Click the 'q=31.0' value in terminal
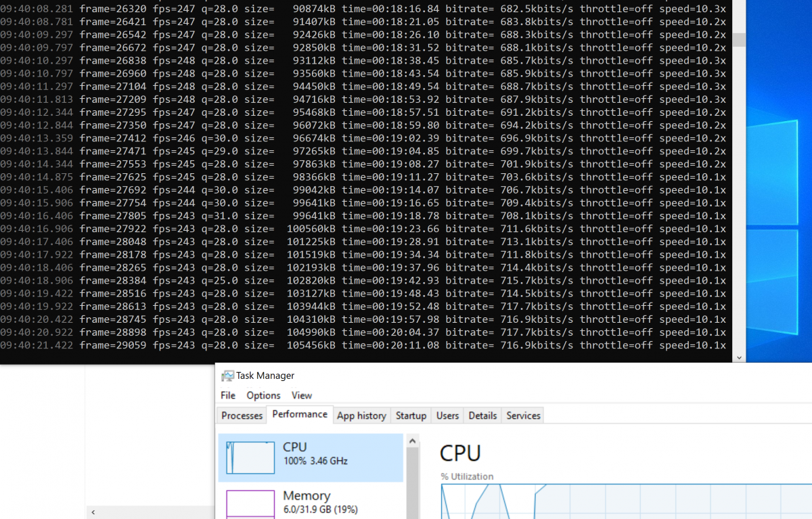The image size is (812, 519). tap(220, 216)
